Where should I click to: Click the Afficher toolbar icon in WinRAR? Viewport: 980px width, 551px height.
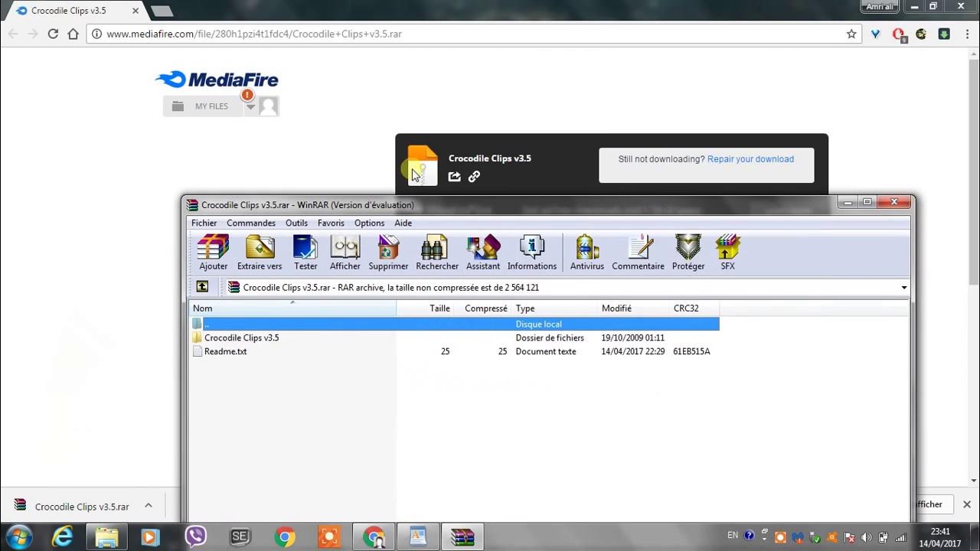tap(345, 253)
